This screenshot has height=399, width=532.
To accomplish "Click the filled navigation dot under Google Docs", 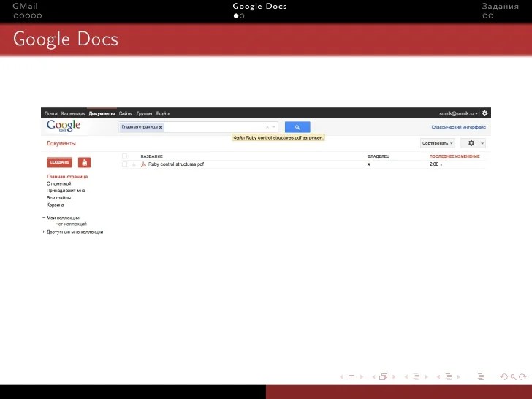I will point(236,16).
